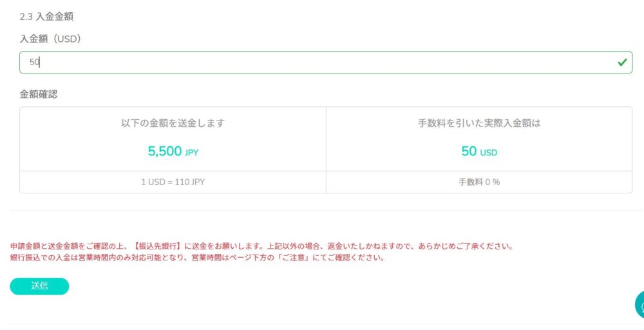The height and width of the screenshot is (330, 644).
Task: Click the 金額確認 heading
Action: (39, 94)
